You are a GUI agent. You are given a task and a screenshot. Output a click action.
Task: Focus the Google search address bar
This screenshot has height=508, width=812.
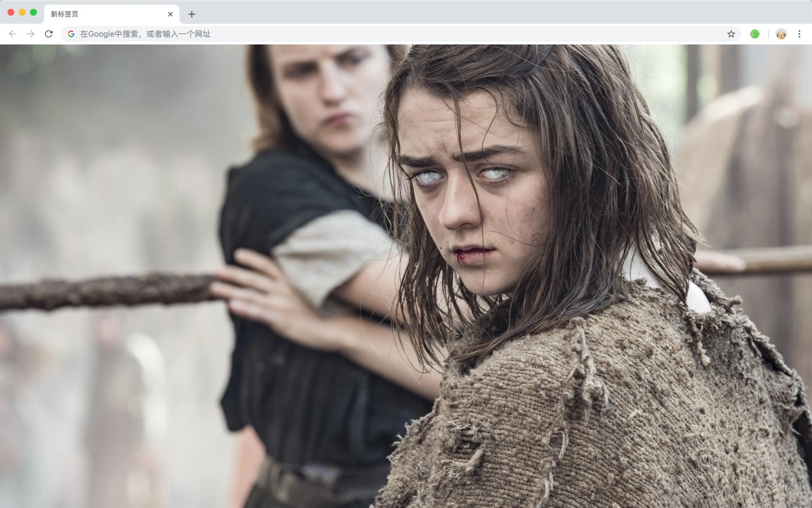tap(401, 34)
